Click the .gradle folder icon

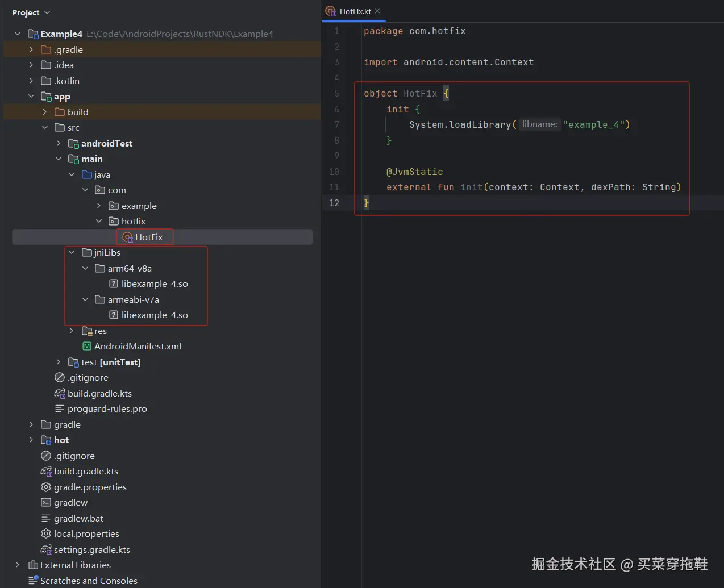pos(46,49)
